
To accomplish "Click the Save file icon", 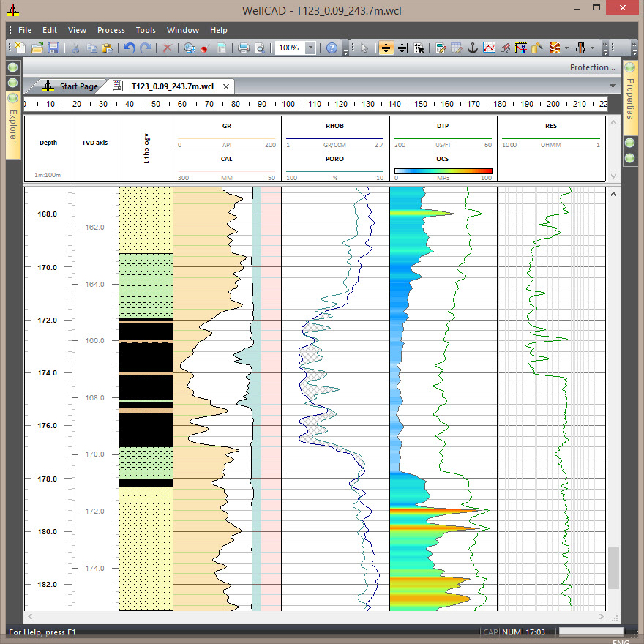I will tap(53, 48).
